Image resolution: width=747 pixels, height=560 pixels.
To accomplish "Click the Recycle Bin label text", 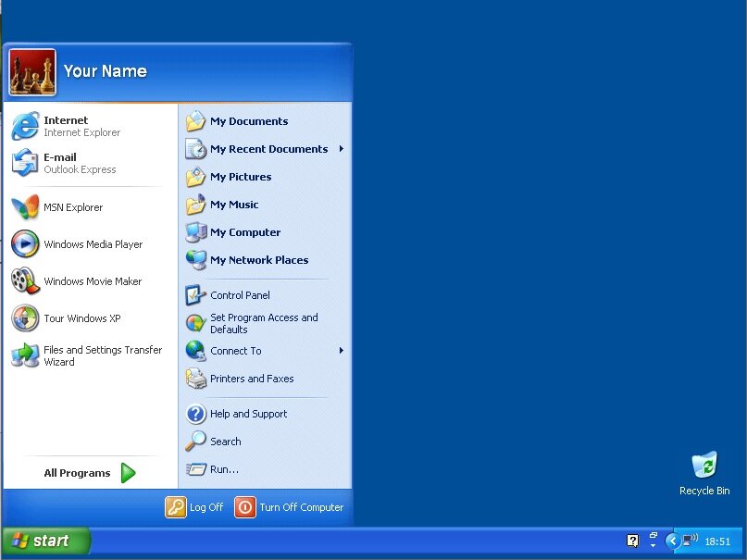I will [704, 491].
